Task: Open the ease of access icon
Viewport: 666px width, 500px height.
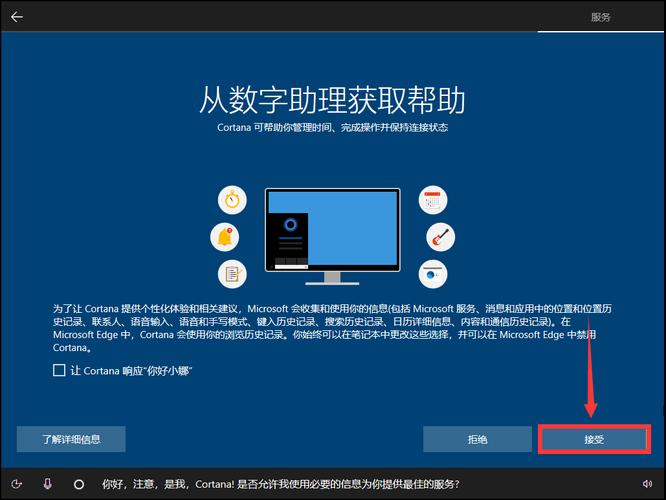Action: pyautogui.click(x=17, y=484)
